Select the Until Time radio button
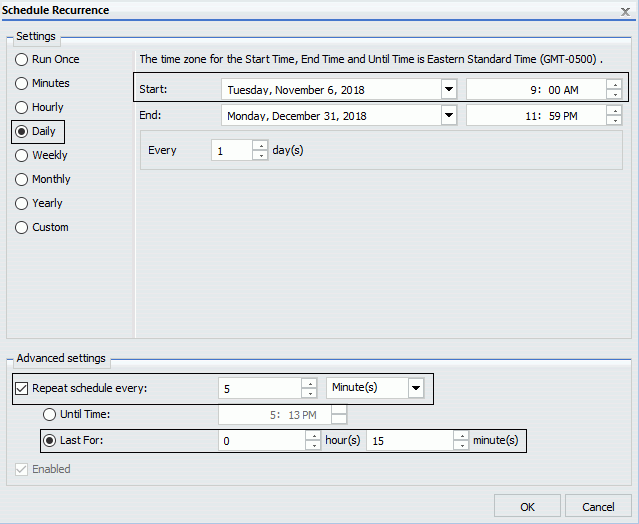The height and width of the screenshot is (524, 639). pos(49,414)
